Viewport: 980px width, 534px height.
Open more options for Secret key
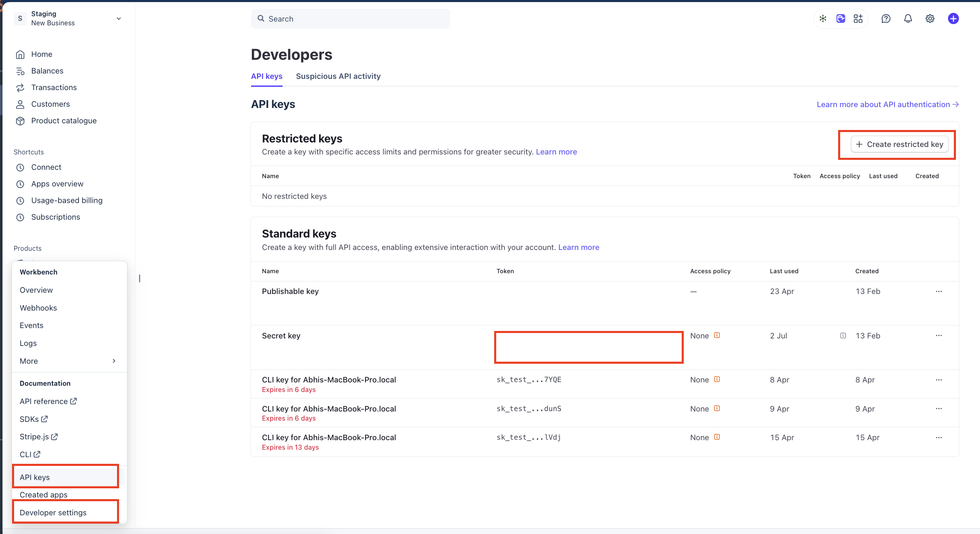point(939,336)
